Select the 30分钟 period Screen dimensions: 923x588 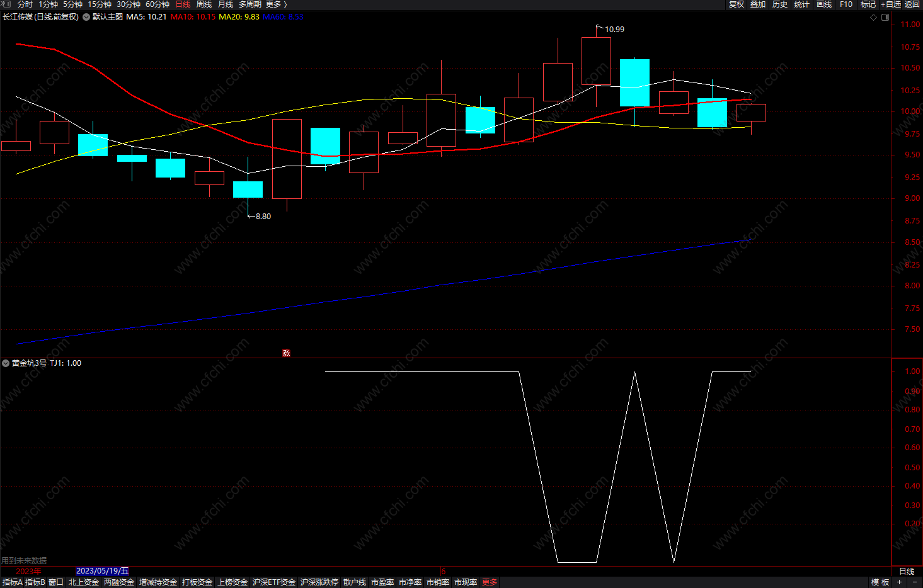point(129,4)
